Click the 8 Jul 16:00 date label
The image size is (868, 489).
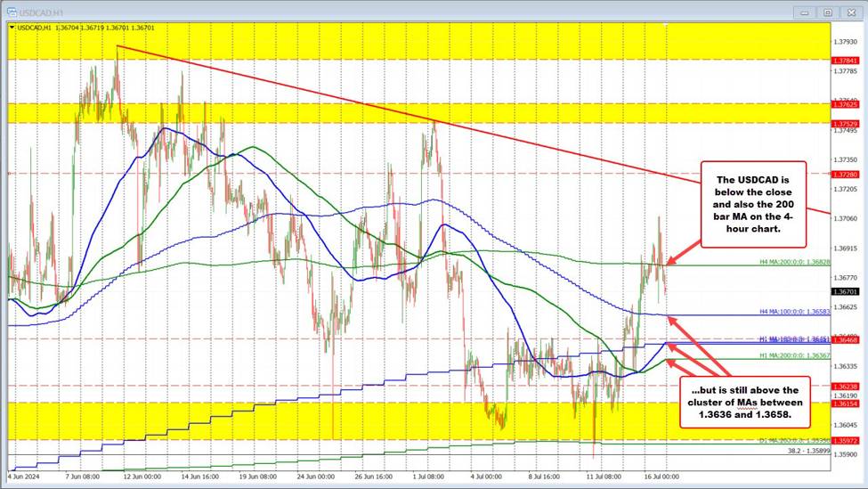click(x=544, y=477)
